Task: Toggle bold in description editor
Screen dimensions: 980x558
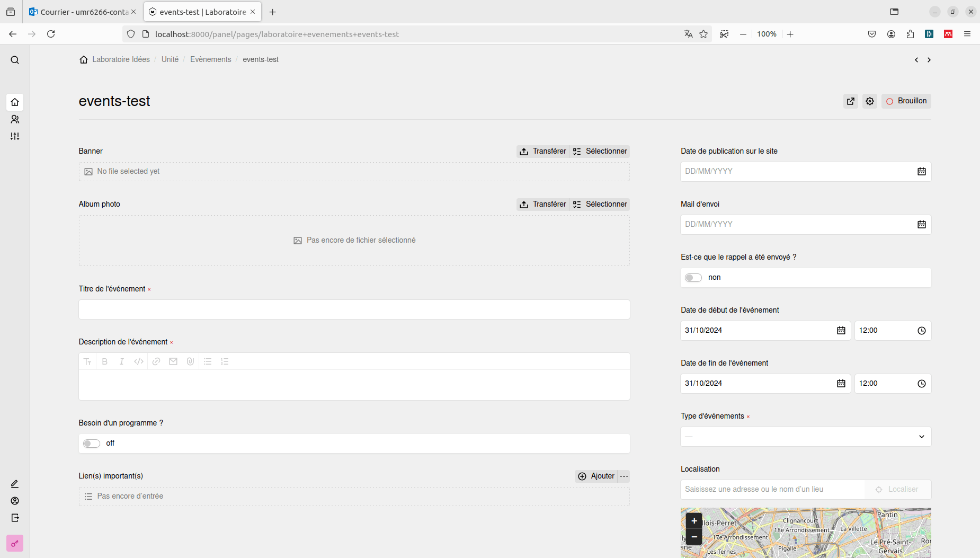Action: point(105,361)
